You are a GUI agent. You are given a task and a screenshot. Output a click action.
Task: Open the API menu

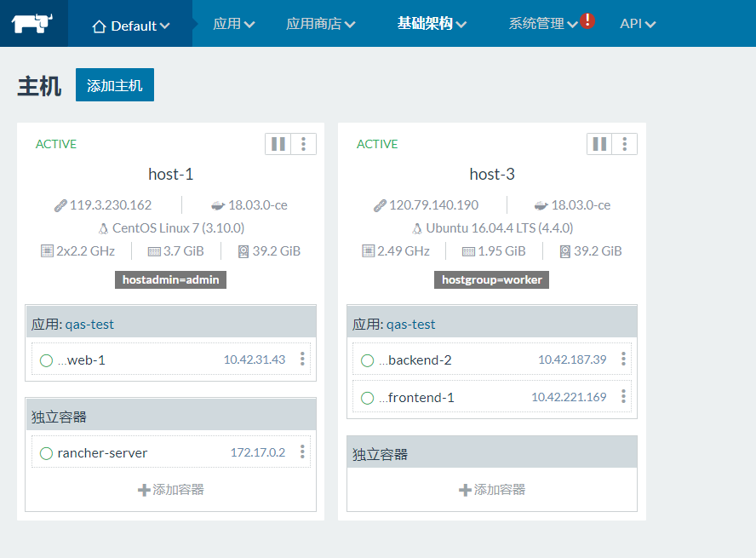pyautogui.click(x=638, y=24)
